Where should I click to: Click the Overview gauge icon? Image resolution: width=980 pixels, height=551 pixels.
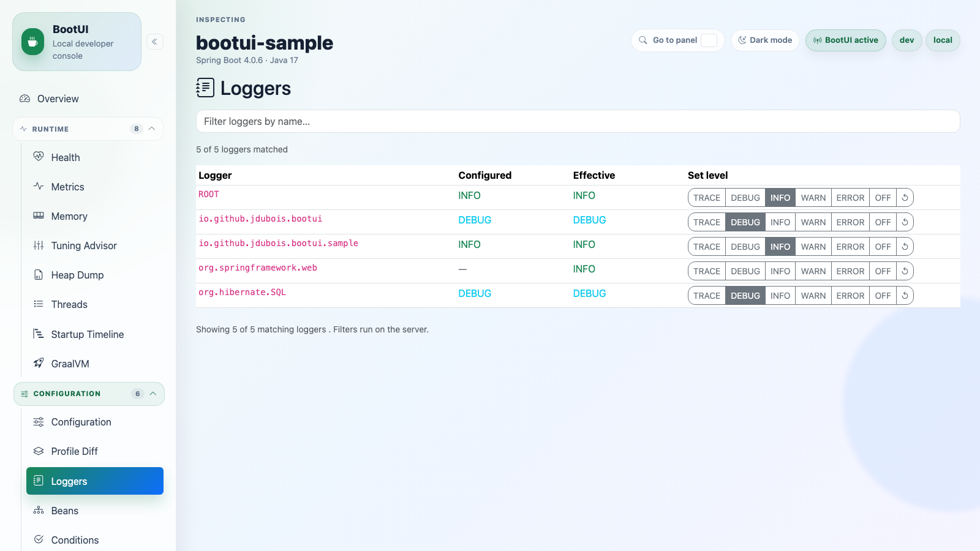tap(24, 99)
